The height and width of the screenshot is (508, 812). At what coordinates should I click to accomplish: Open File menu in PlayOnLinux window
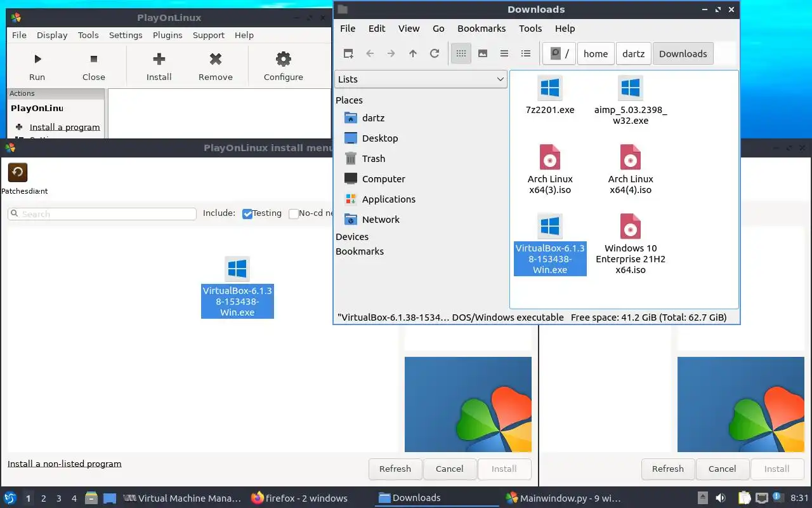[x=20, y=36]
